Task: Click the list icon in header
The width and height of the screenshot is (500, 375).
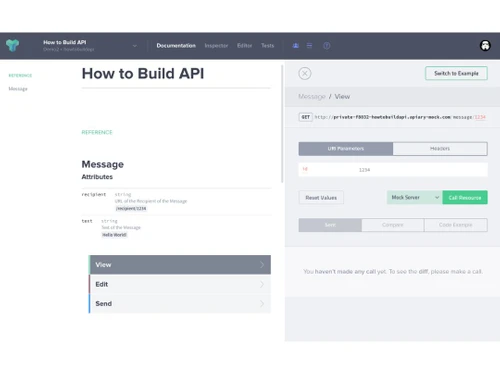Action: click(309, 46)
